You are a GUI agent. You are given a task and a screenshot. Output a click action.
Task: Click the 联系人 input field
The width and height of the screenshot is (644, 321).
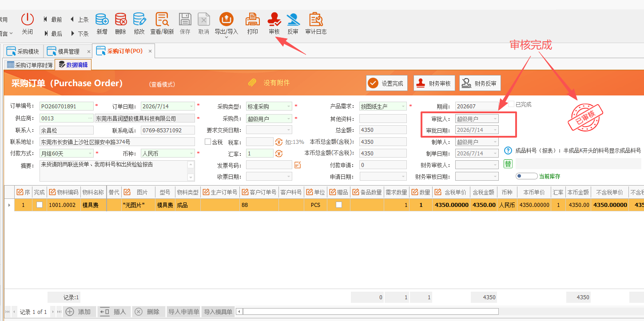coord(67,131)
